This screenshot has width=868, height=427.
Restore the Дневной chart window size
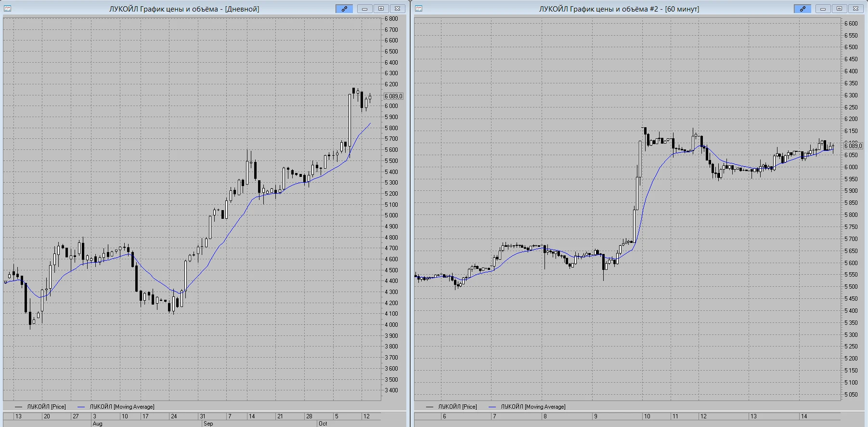[x=381, y=9]
